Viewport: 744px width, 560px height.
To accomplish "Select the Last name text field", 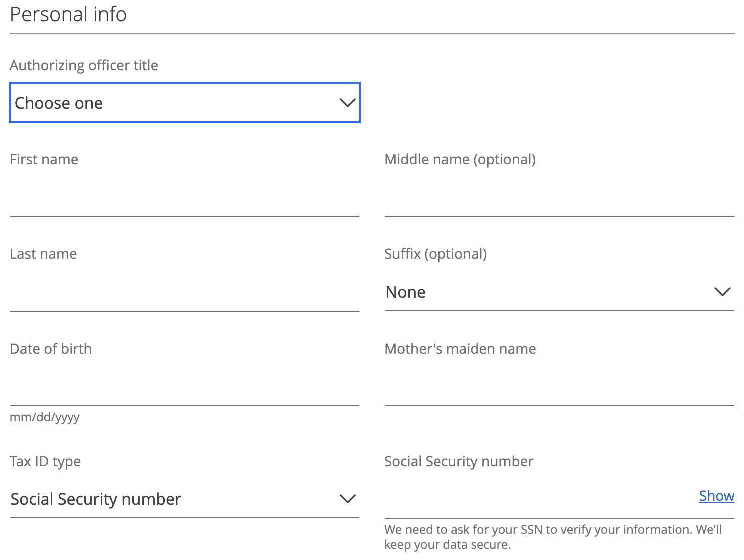I will [x=184, y=293].
